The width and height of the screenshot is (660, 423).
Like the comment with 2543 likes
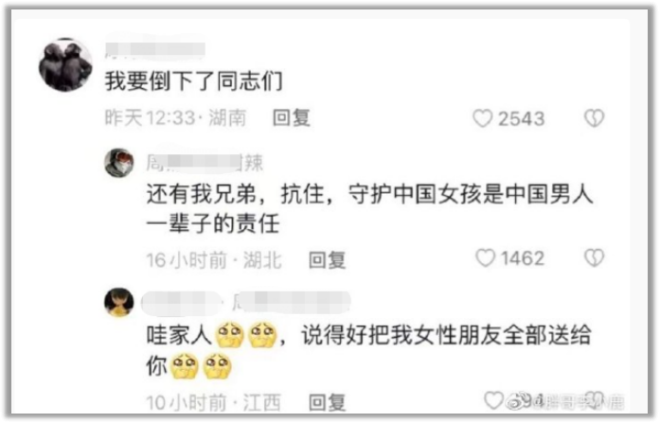[482, 118]
